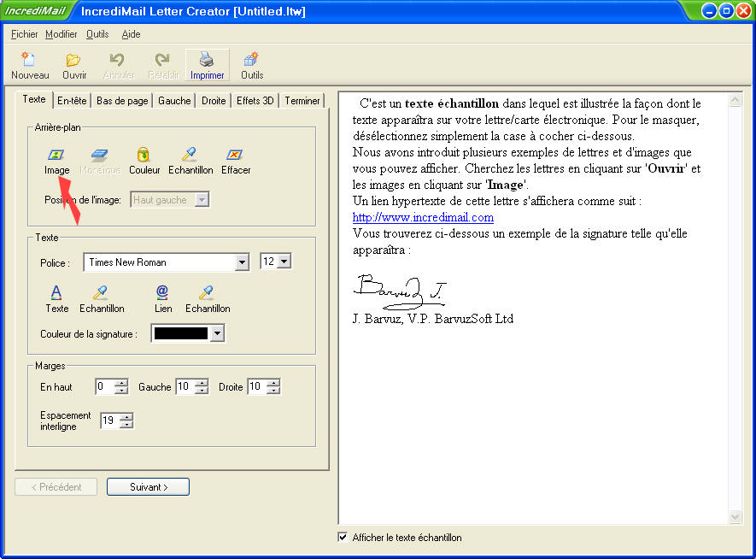Open a letter with the Ouvrir icon
The image size is (756, 559).
coord(74,66)
